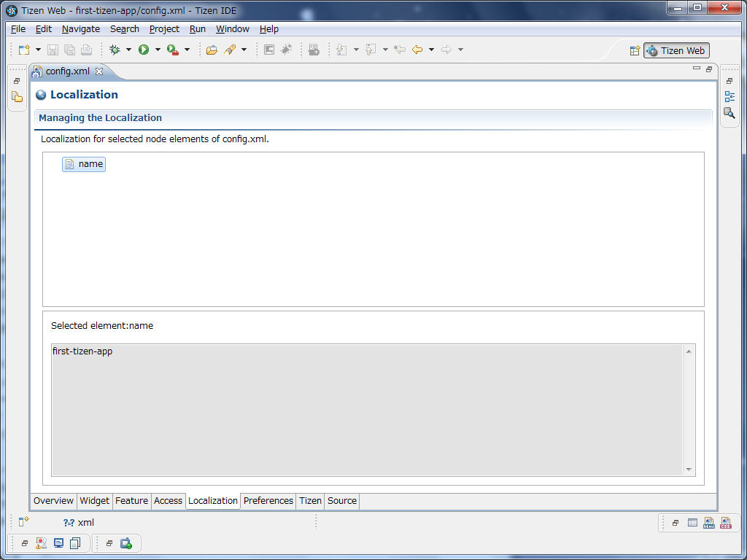Open the Window menu
747x560 pixels.
(x=233, y=29)
